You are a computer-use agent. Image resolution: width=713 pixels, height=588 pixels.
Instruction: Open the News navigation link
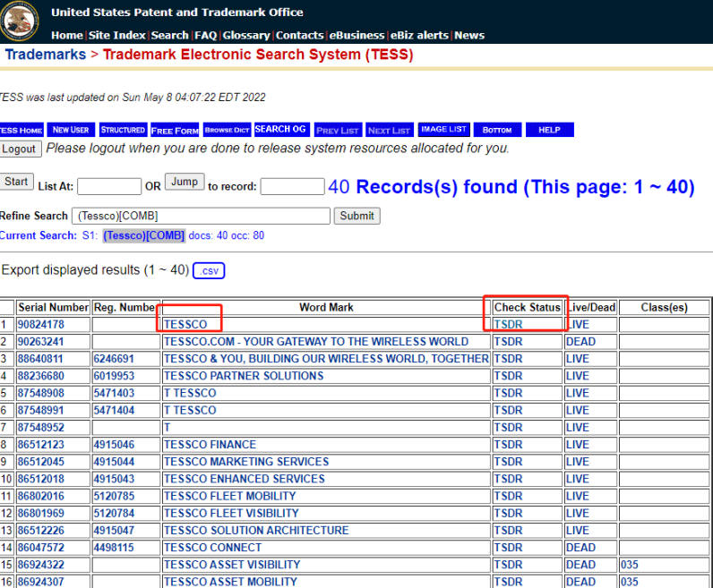[469, 36]
